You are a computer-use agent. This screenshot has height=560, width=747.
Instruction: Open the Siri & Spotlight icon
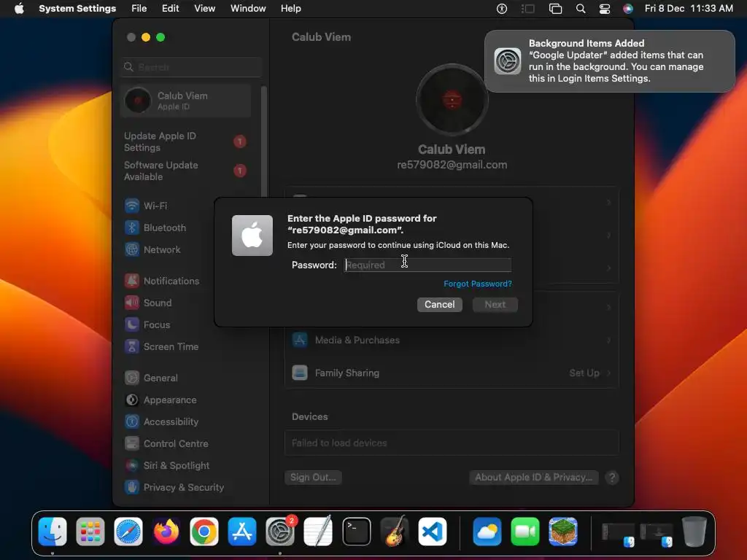point(132,466)
